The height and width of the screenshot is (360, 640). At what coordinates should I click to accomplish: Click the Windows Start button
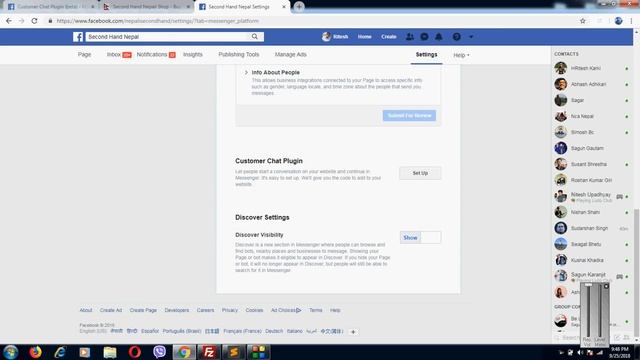pos(11,352)
